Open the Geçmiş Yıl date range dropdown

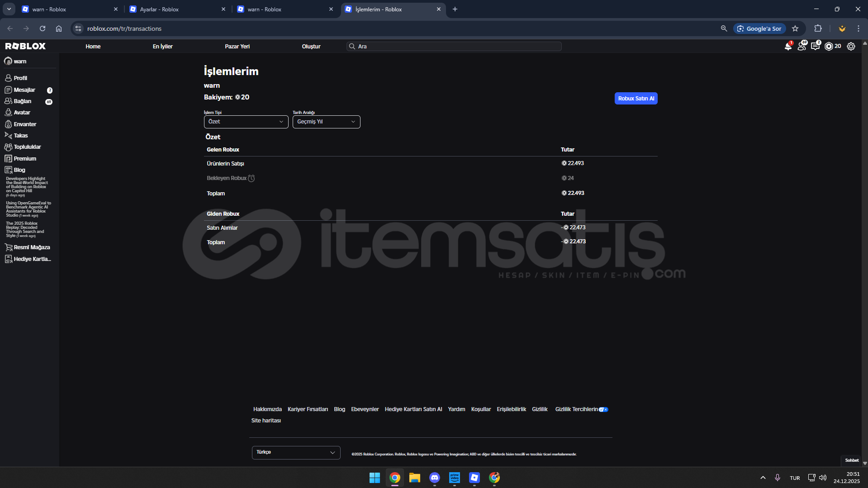[326, 122]
